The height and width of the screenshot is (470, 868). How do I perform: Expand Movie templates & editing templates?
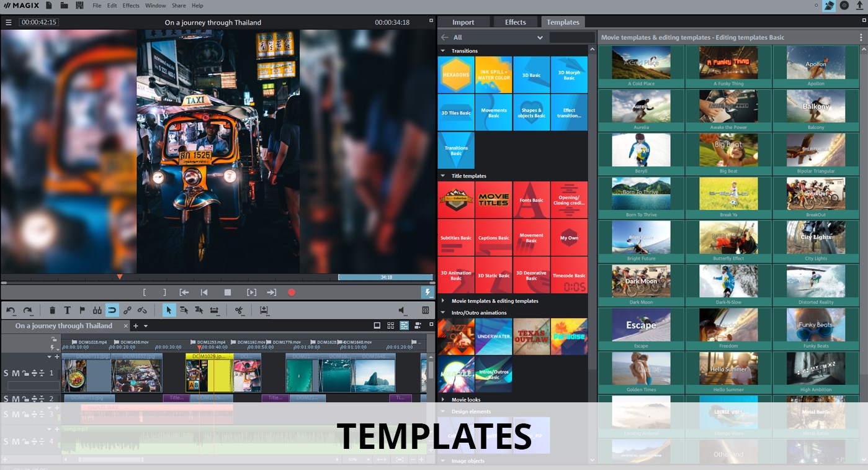point(443,301)
